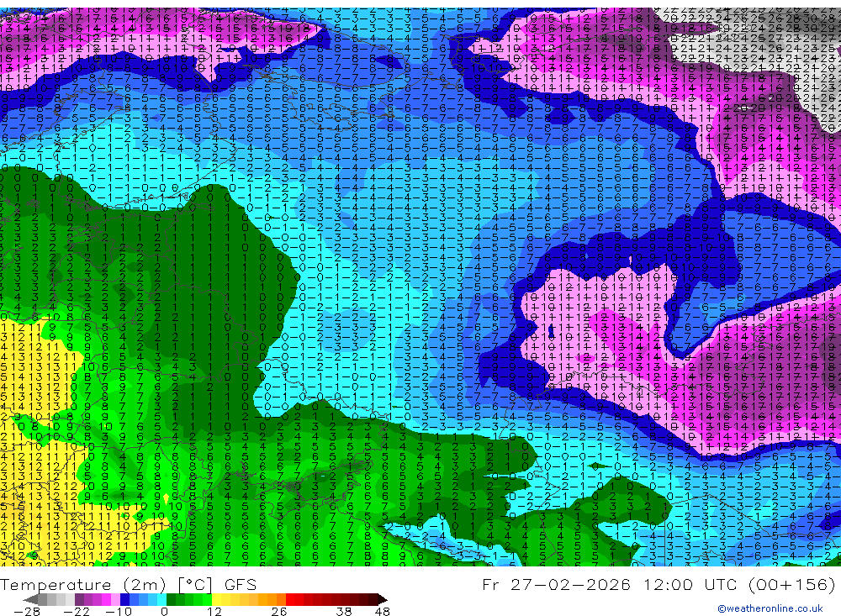
Task: Click the black right arrow of the legend
Action: click(383, 599)
